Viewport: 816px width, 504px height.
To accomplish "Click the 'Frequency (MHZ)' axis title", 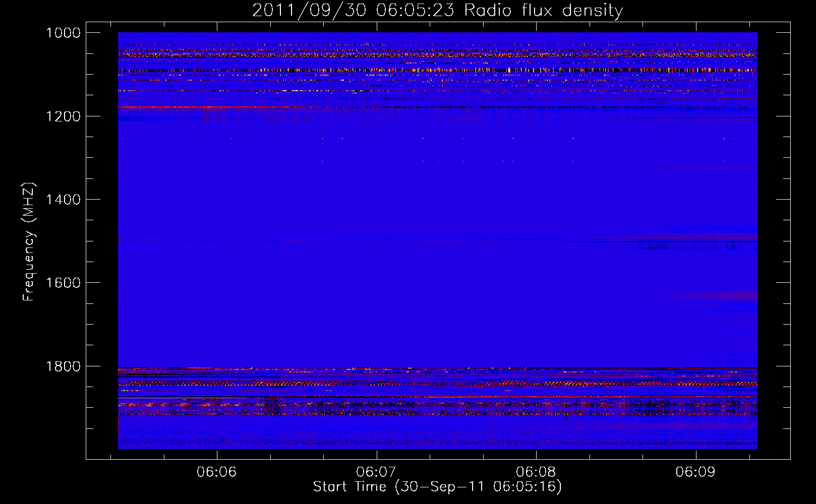I will 29,242.
